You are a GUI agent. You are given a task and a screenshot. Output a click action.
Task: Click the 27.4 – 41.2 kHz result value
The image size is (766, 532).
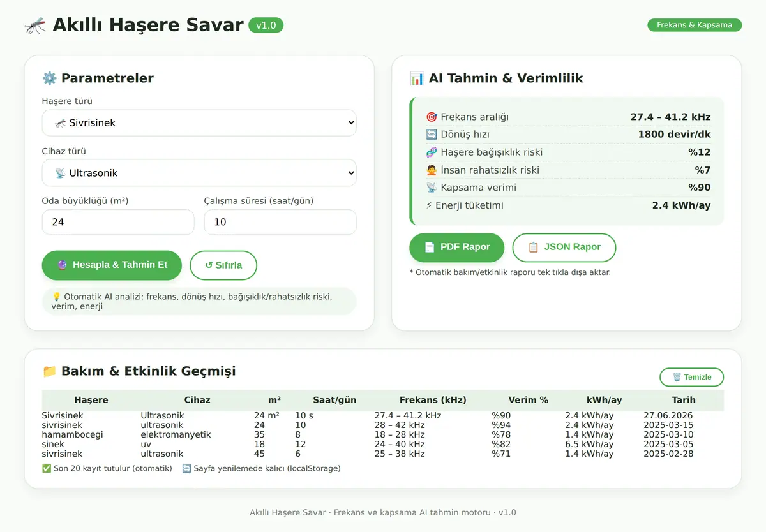[x=670, y=117]
